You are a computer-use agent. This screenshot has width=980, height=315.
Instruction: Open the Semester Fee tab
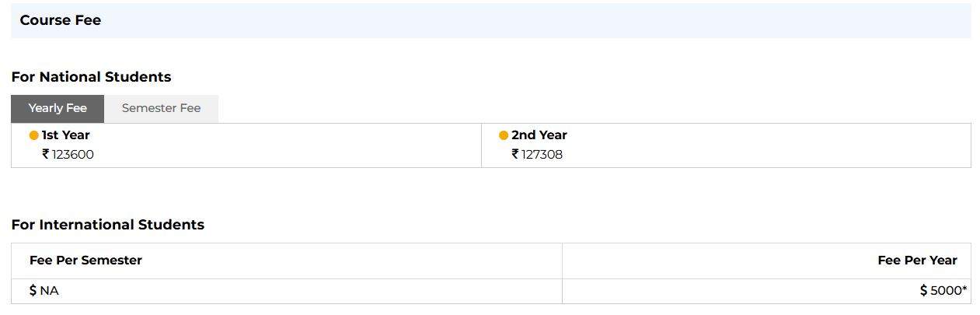pyautogui.click(x=161, y=108)
